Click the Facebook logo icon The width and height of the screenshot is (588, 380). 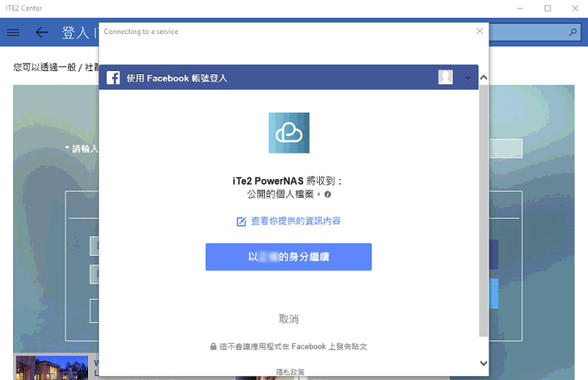tap(113, 78)
